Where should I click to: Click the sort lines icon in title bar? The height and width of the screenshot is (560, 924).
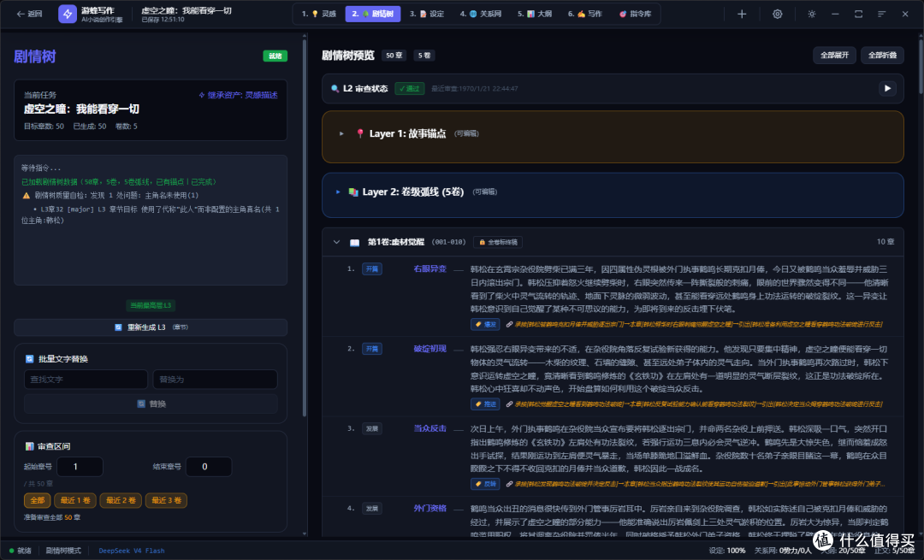coord(881,15)
